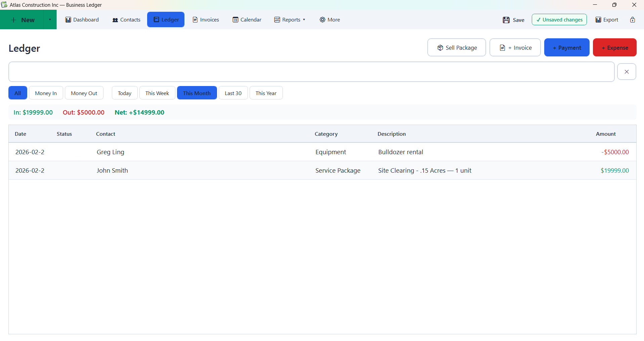Open the Export panel
The width and height of the screenshot is (644, 341).
(x=607, y=19)
